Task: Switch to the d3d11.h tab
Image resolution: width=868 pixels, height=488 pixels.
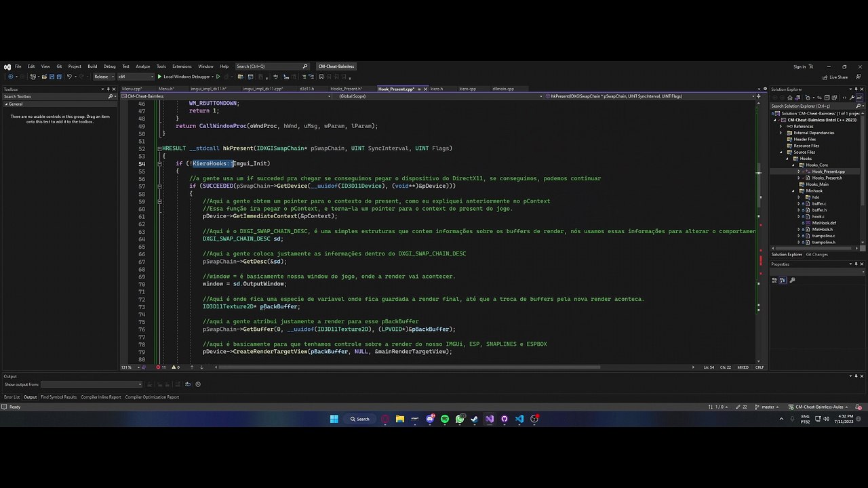Action: tap(307, 89)
